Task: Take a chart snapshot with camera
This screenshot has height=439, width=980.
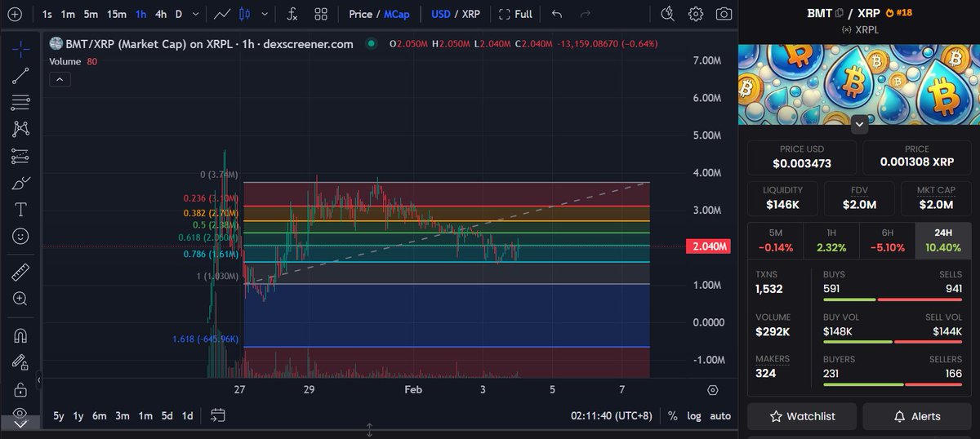Action: pyautogui.click(x=724, y=14)
